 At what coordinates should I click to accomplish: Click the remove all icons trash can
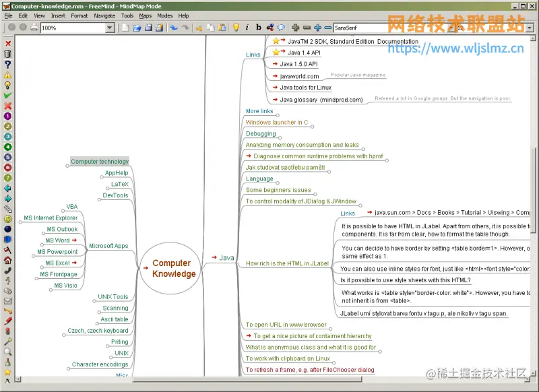coord(7,54)
